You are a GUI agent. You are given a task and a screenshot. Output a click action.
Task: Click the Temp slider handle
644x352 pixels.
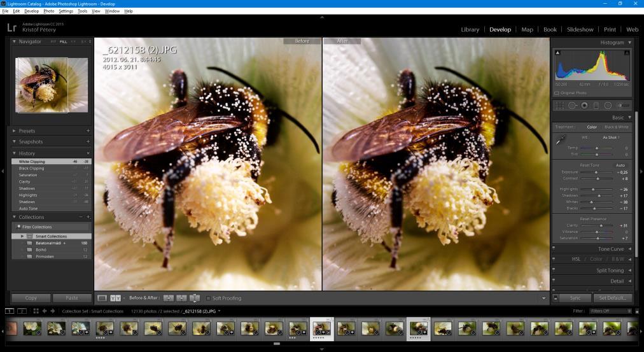[x=597, y=148]
